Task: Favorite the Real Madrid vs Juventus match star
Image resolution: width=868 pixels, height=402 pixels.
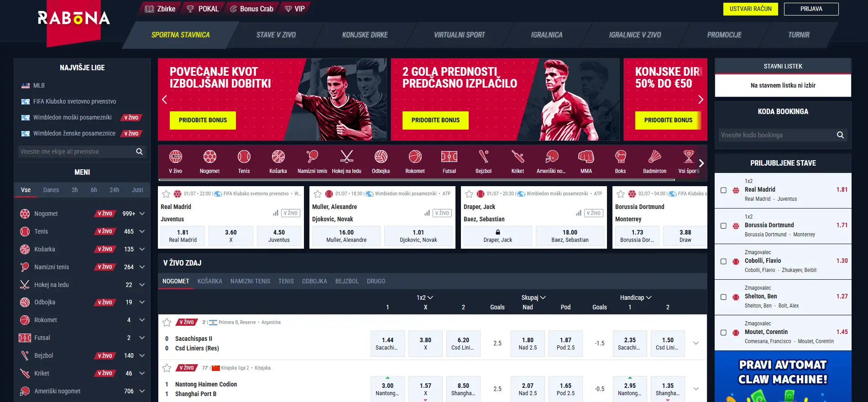Action: [x=166, y=194]
